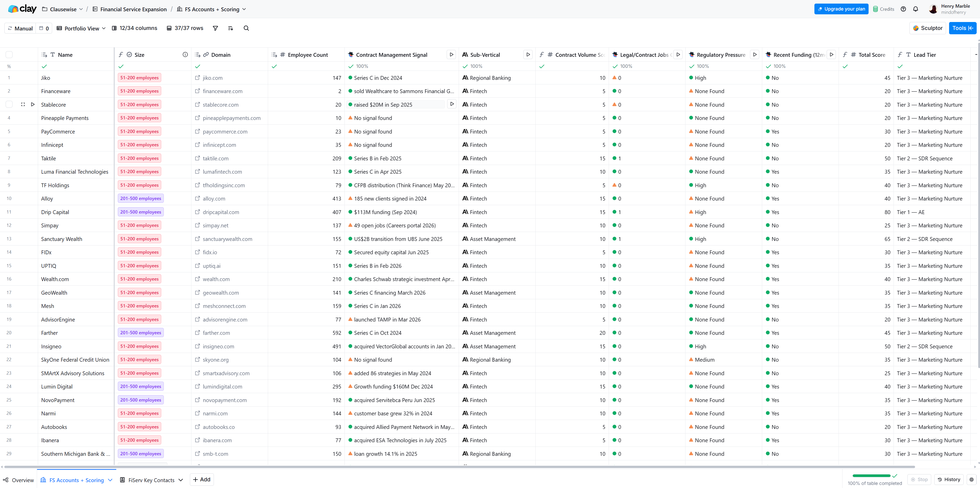Switch to the Overview tab

coord(18,480)
